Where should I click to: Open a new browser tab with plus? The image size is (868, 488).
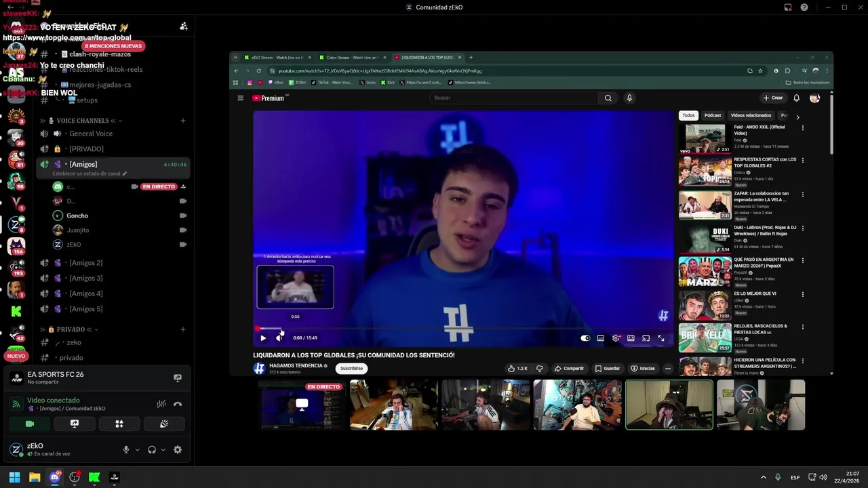click(x=471, y=57)
